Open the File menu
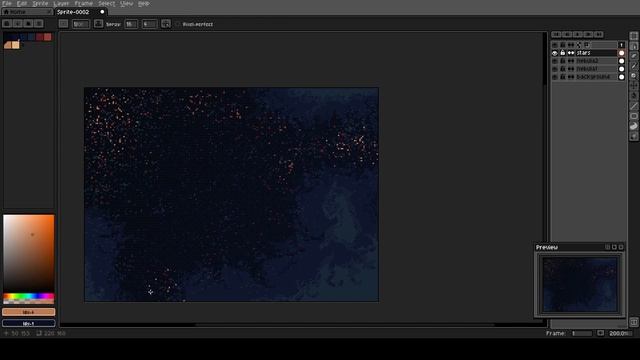This screenshot has height=360, width=640. point(7,4)
